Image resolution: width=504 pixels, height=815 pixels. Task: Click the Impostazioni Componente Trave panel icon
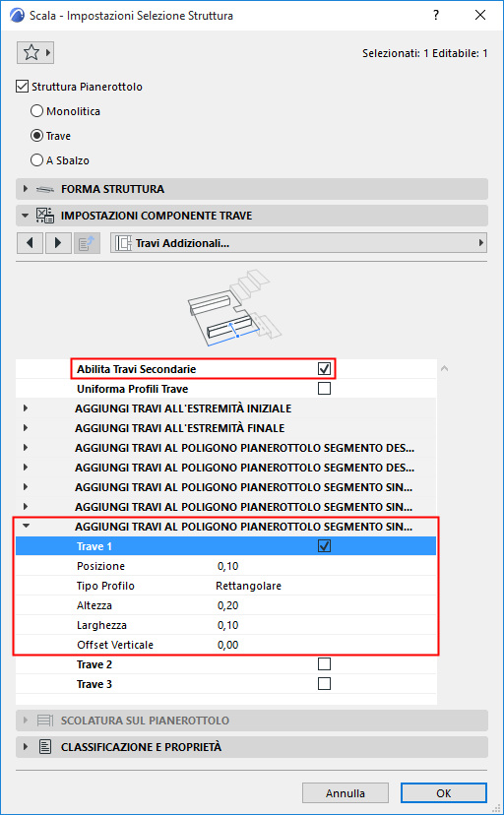[x=44, y=216]
